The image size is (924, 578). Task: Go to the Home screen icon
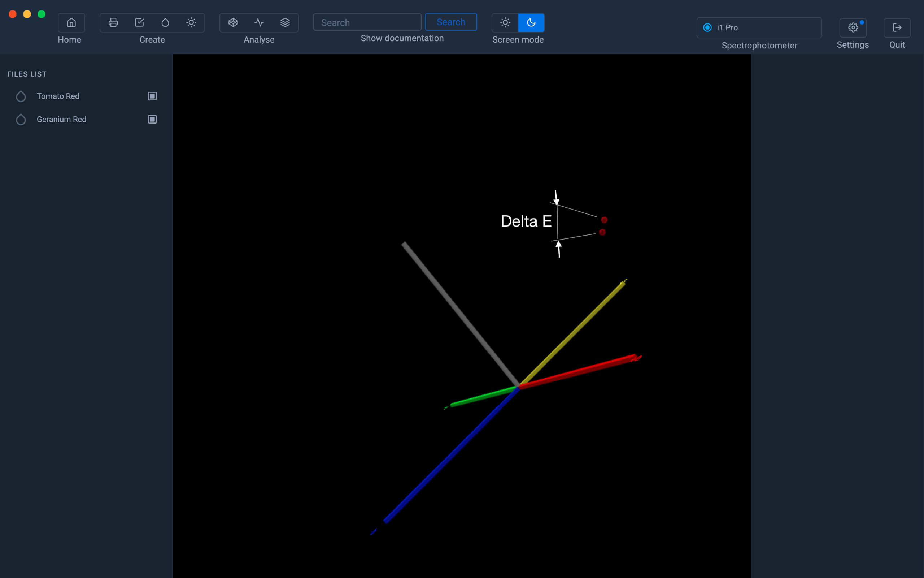(71, 22)
